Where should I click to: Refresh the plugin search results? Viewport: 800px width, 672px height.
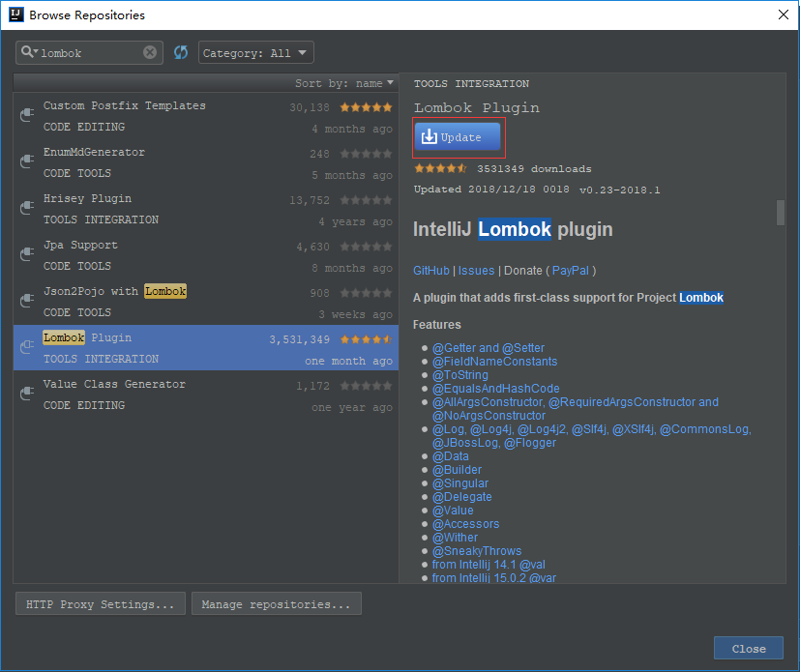click(181, 52)
